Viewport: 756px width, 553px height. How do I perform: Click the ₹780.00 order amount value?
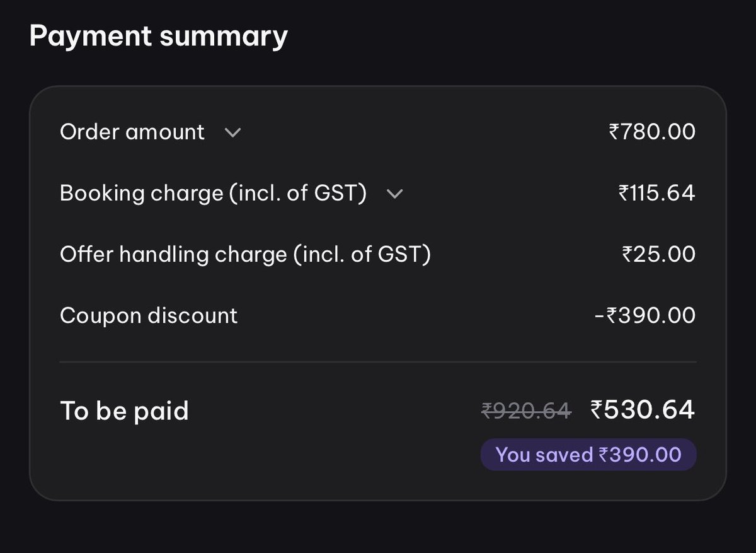[x=652, y=132]
